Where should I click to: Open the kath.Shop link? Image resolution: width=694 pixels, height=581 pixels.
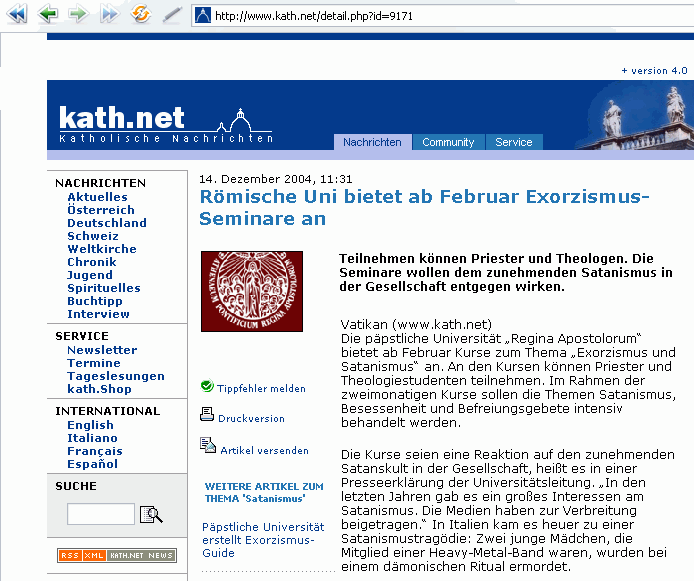pyautogui.click(x=100, y=389)
